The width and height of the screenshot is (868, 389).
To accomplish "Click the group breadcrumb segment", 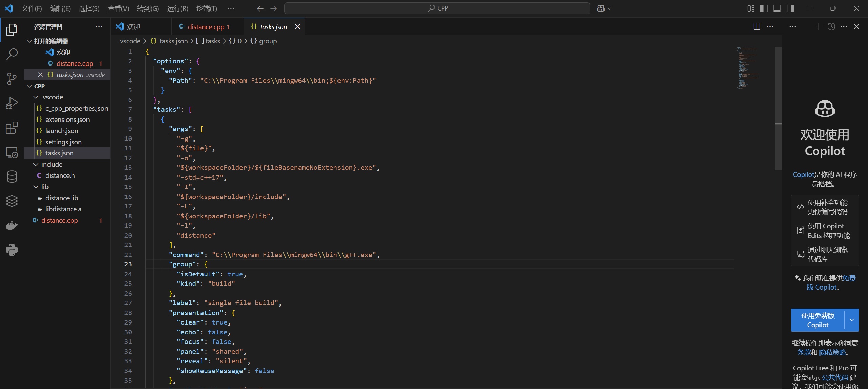I will [x=264, y=41].
